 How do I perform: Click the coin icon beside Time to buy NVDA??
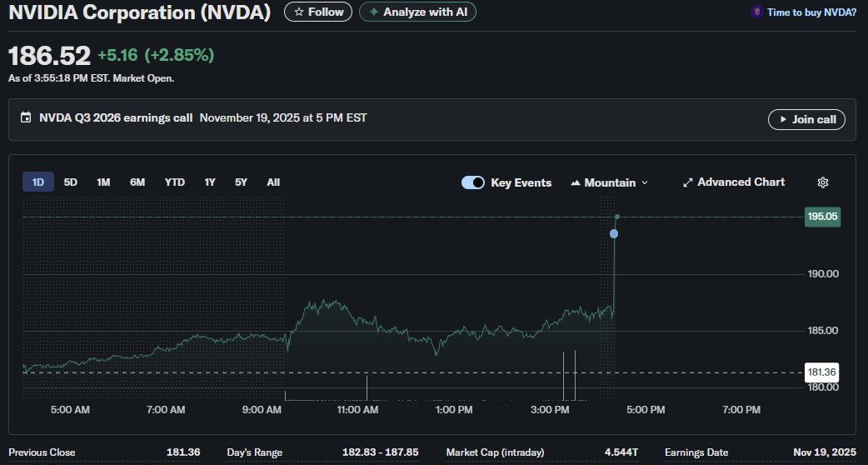756,12
